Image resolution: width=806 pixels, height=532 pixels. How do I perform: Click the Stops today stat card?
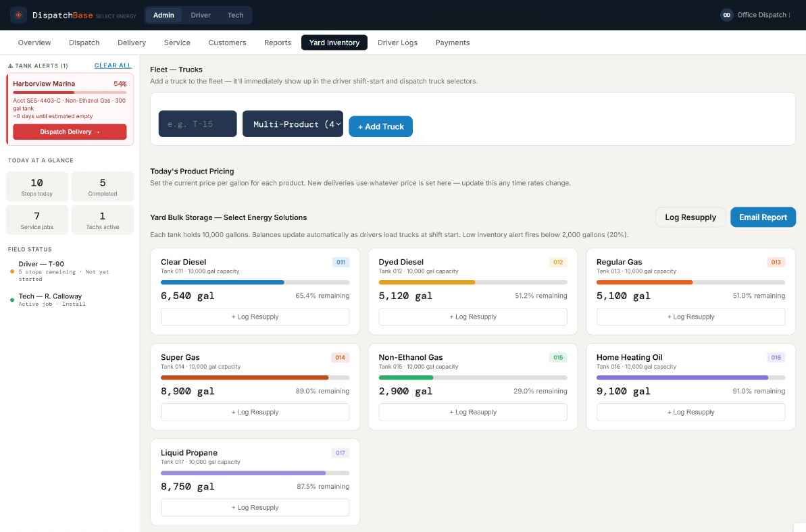tap(37, 186)
